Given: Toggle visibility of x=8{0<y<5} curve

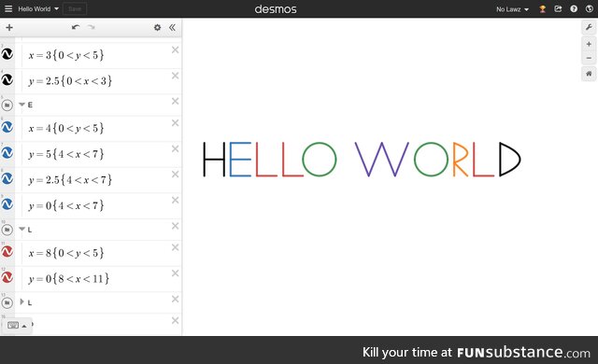Looking at the screenshot, I should click(7, 252).
